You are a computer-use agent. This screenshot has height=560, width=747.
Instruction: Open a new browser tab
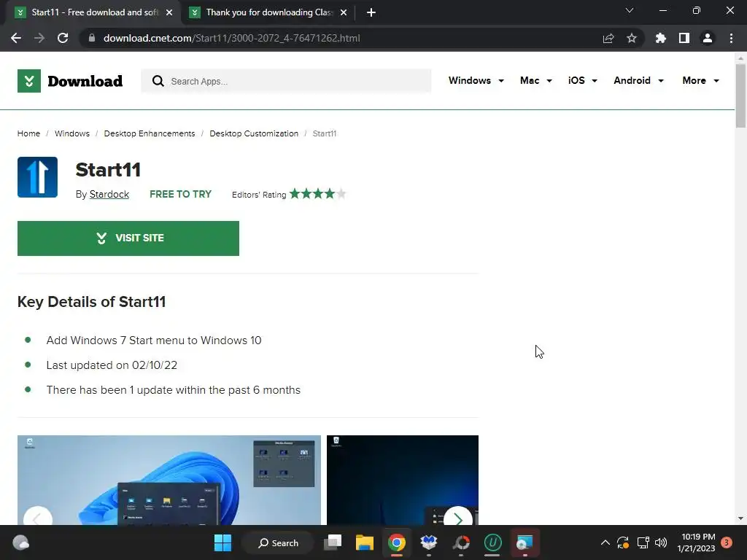coord(371,12)
